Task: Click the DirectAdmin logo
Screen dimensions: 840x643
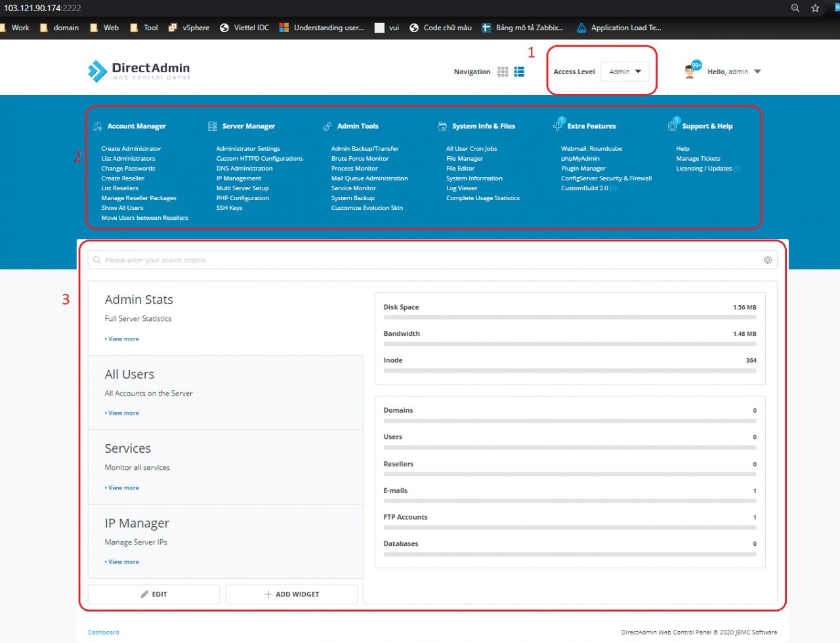Action: [138, 71]
